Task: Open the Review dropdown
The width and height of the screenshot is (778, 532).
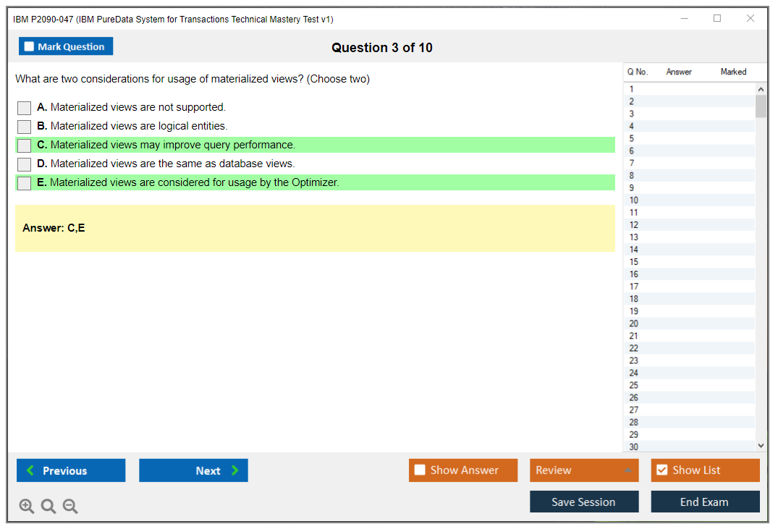Action: click(x=584, y=470)
